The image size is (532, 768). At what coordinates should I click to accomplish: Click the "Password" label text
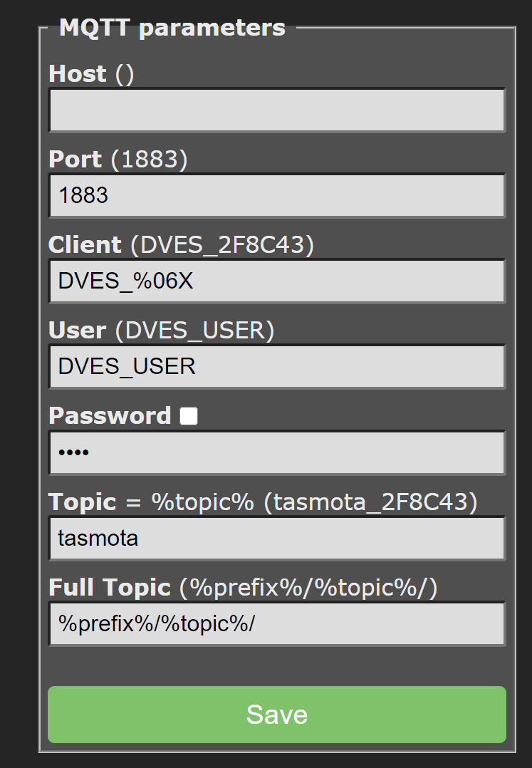[x=110, y=416]
